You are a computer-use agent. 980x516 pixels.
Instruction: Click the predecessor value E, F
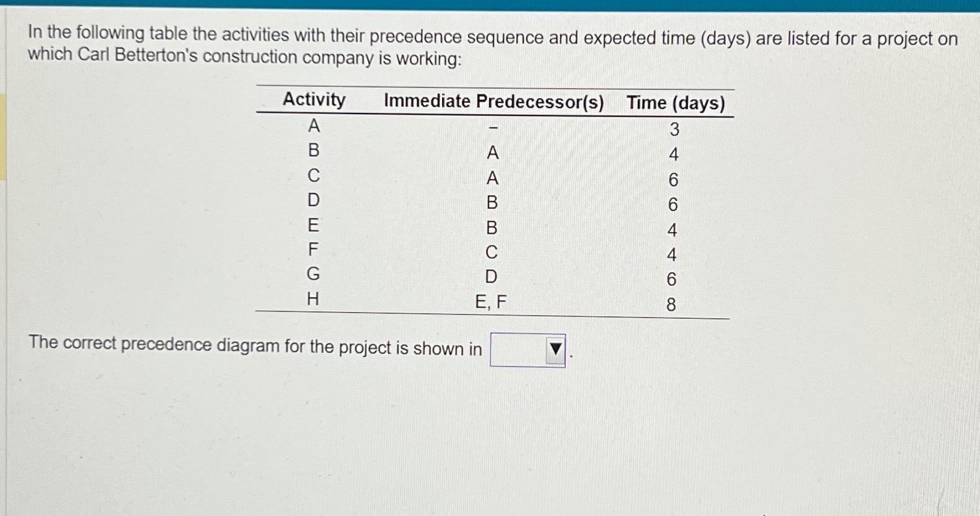tap(490, 303)
